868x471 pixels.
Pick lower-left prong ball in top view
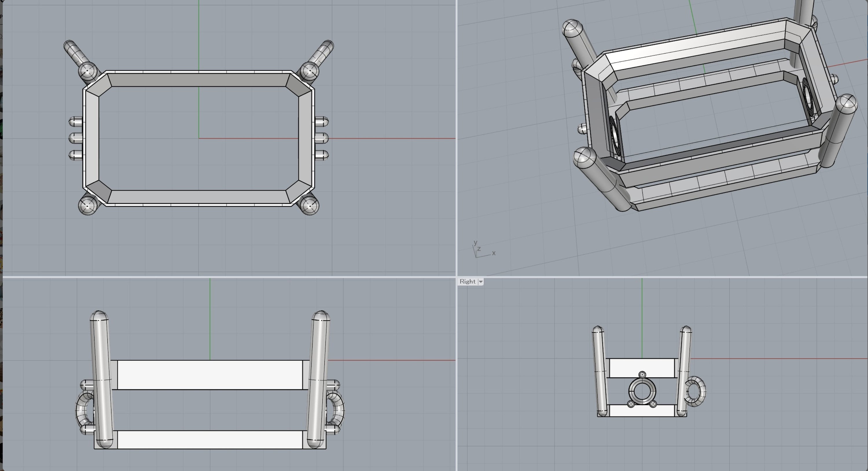point(88,206)
